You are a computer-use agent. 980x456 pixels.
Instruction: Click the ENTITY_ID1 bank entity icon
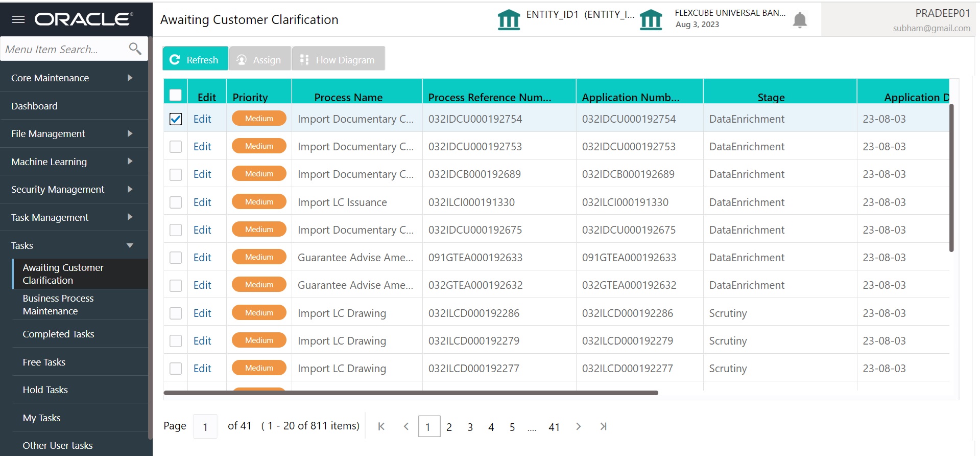[x=509, y=20]
